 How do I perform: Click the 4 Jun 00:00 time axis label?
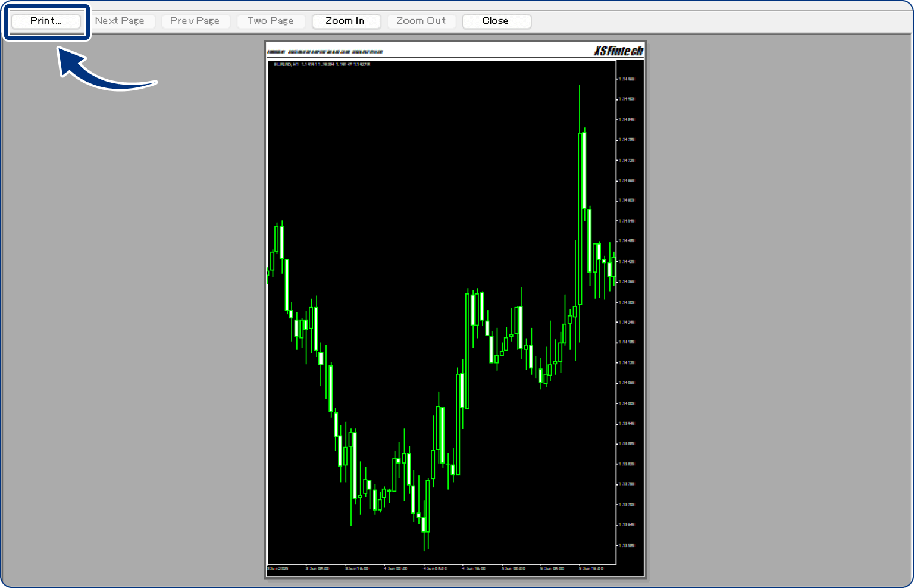(x=396, y=568)
